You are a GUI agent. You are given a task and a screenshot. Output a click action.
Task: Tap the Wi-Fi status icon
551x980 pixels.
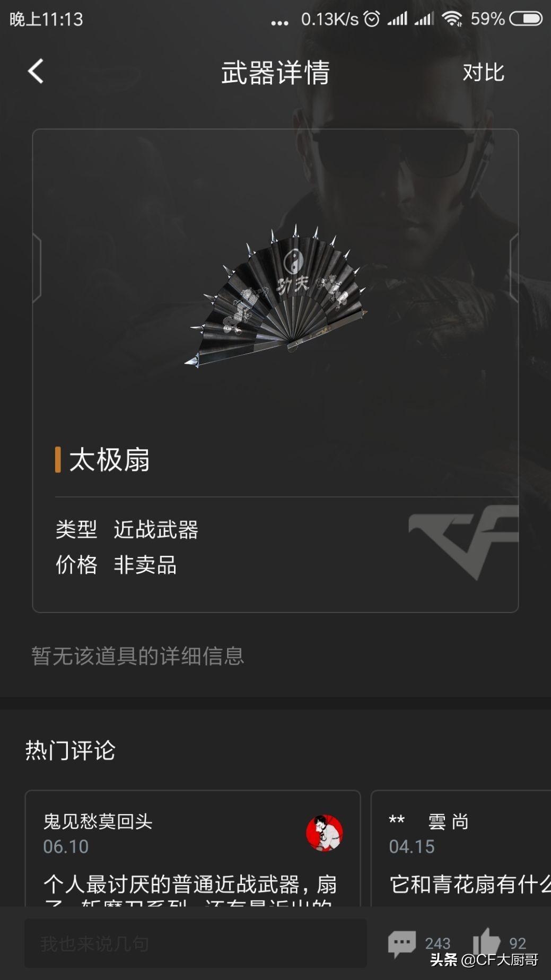[x=452, y=19]
